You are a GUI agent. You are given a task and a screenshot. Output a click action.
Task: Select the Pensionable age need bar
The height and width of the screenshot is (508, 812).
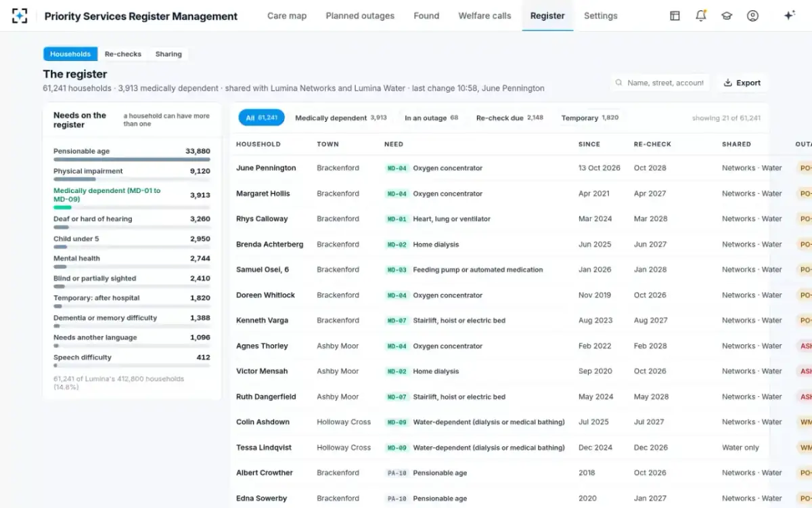(132, 154)
